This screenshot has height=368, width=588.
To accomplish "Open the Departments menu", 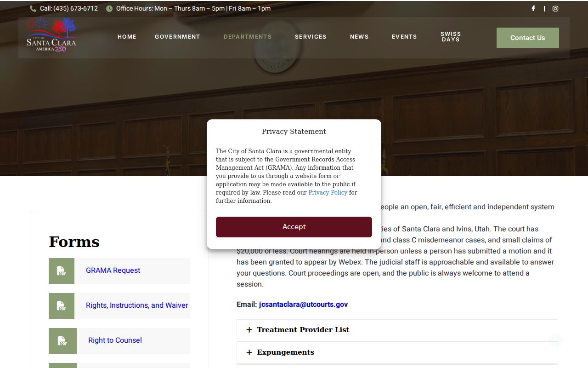I will tap(248, 37).
